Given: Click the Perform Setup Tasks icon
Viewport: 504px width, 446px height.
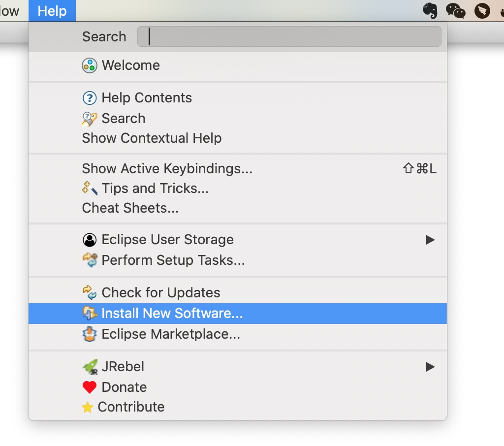Looking at the screenshot, I should [x=89, y=260].
